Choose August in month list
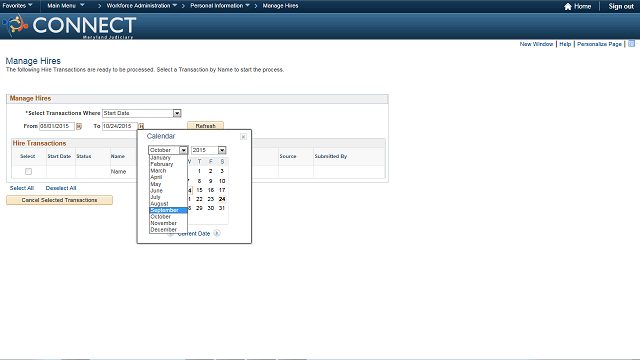640x360 pixels. (x=168, y=204)
